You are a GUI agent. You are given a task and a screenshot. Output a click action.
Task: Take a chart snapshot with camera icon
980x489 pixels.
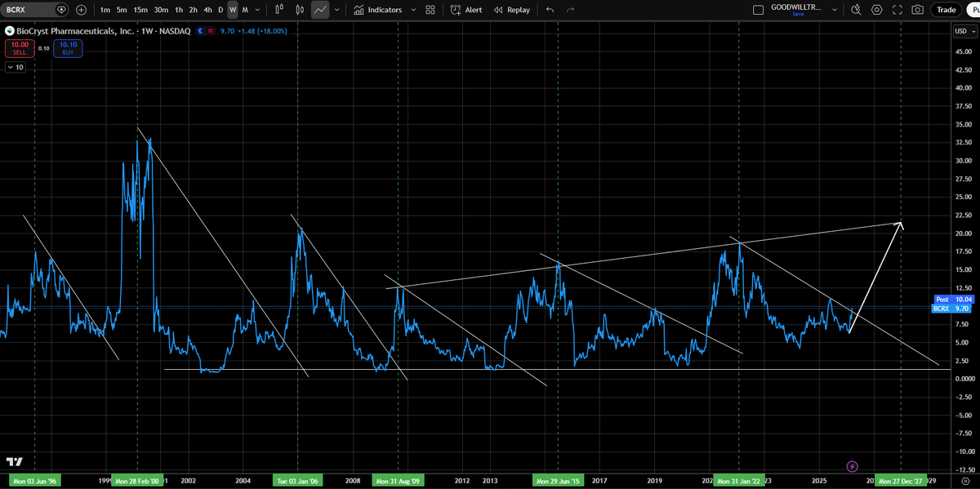point(918,10)
